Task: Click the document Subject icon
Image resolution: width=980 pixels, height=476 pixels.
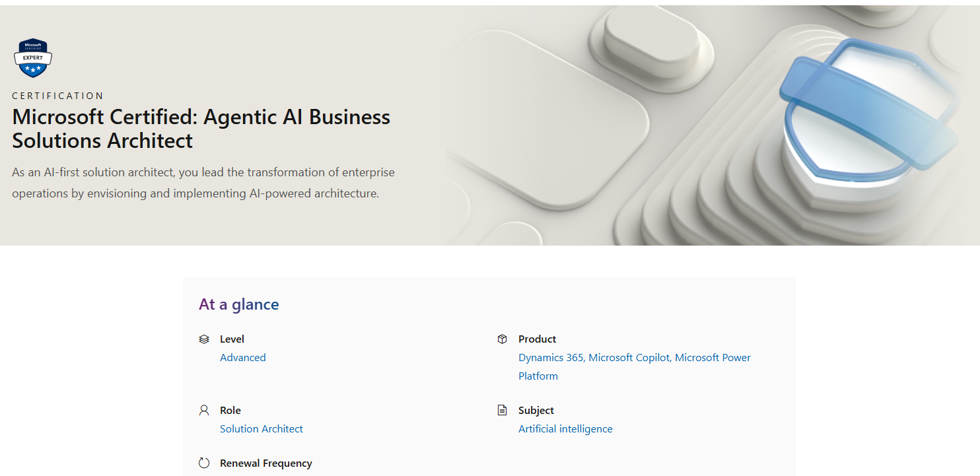Action: click(503, 411)
